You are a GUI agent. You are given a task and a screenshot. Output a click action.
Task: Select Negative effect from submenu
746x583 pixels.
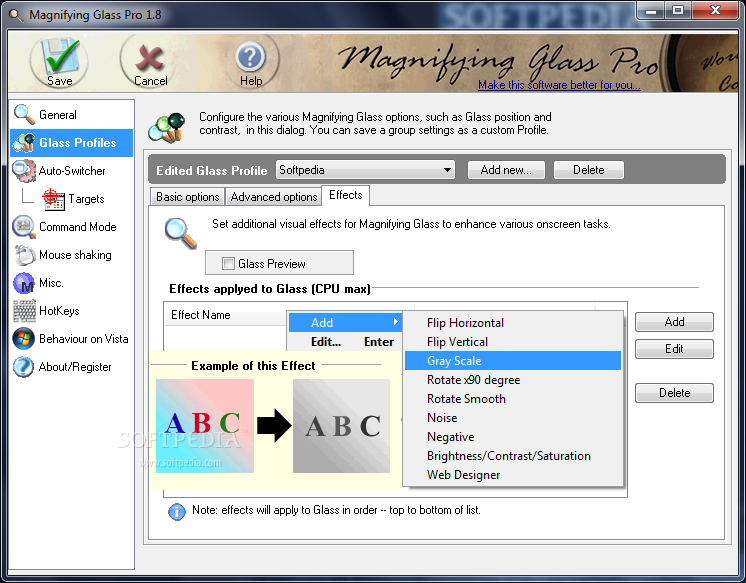[513, 437]
